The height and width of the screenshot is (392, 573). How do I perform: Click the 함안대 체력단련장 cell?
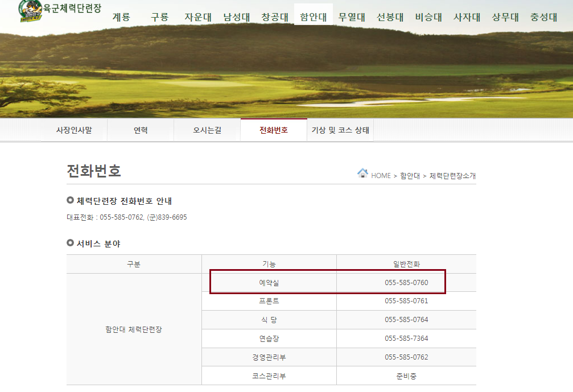(x=134, y=329)
